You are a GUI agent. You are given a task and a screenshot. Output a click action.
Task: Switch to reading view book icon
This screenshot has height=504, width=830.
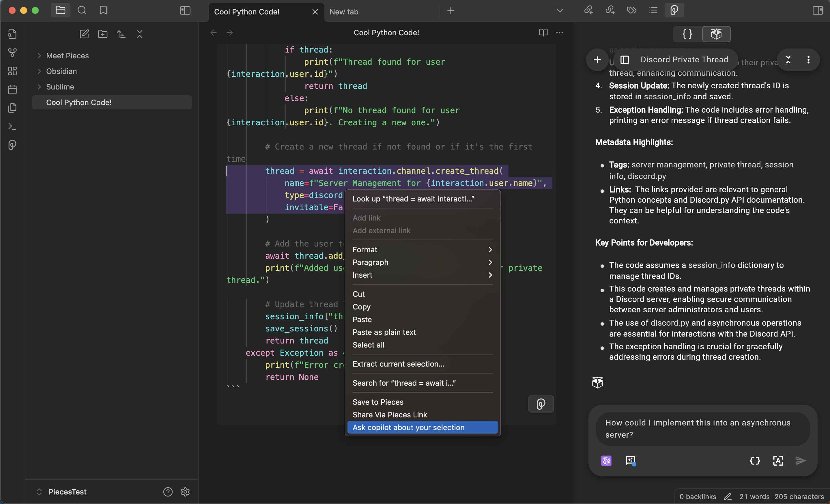(543, 33)
